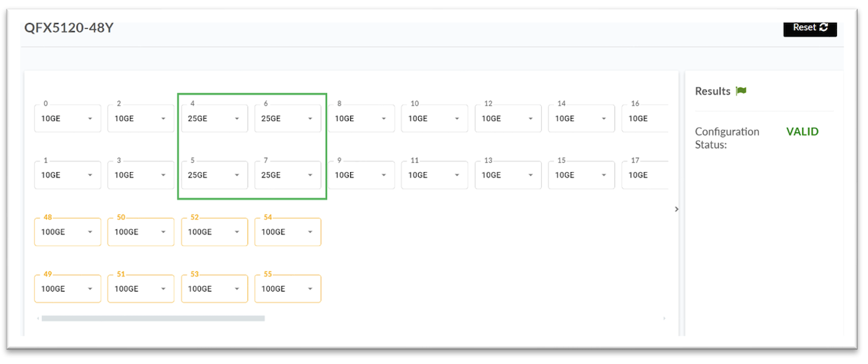Open port 54 100GE dropdown
868x364 pixels.
pyautogui.click(x=288, y=232)
